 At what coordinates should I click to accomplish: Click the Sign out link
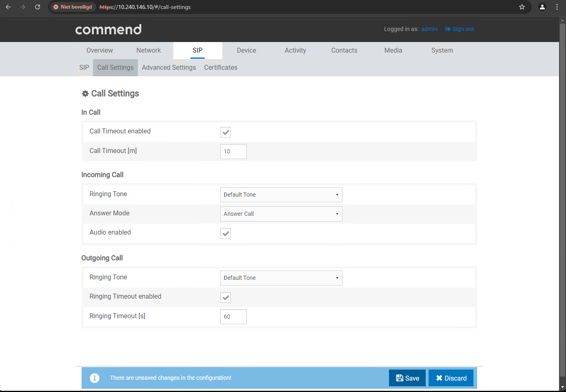click(x=459, y=29)
